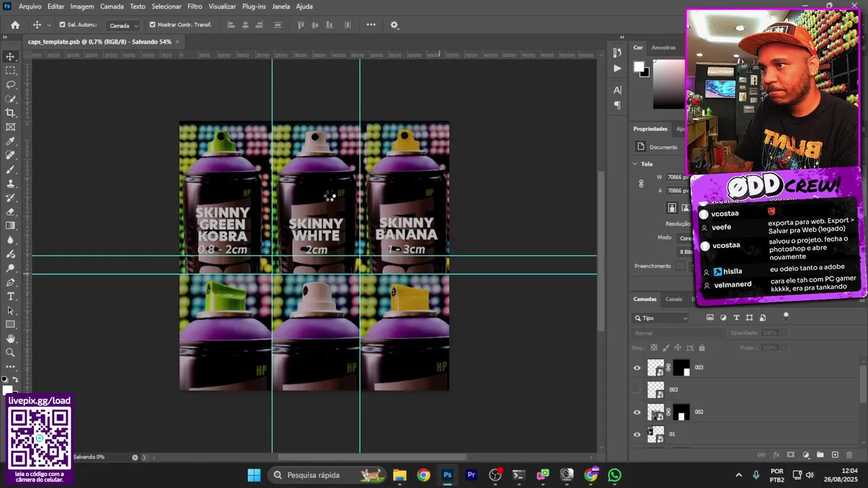Open WhatsApp from the taskbar
Screen dimensions: 868x488
614,475
